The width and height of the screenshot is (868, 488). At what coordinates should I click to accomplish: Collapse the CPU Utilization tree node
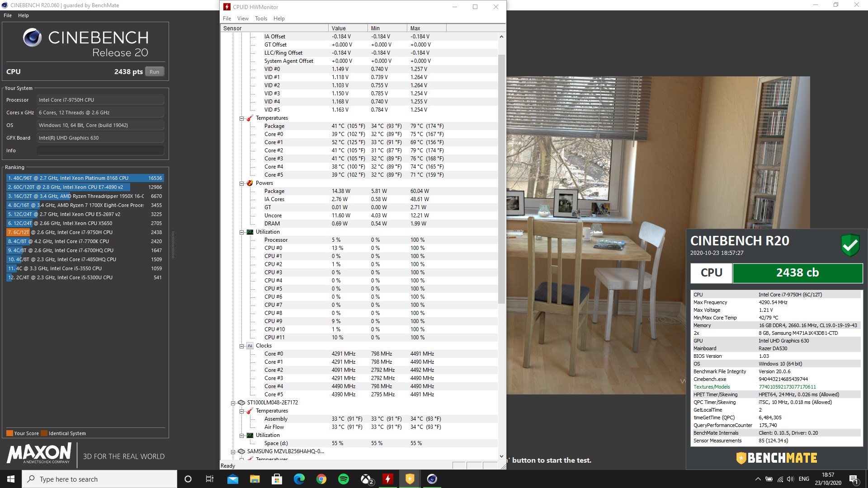(x=241, y=232)
